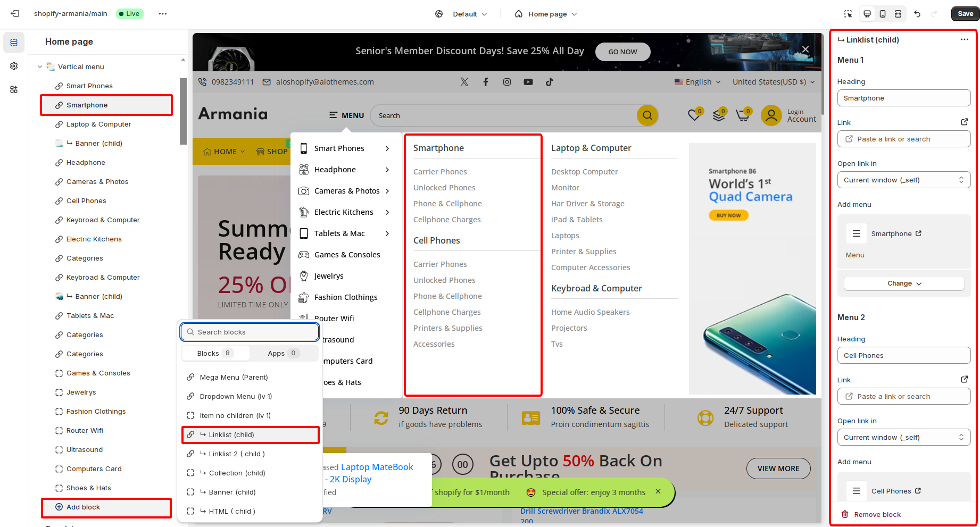The image size is (980, 527).
Task: Open Menu 1 'Open link in' dropdown
Action: [903, 180]
